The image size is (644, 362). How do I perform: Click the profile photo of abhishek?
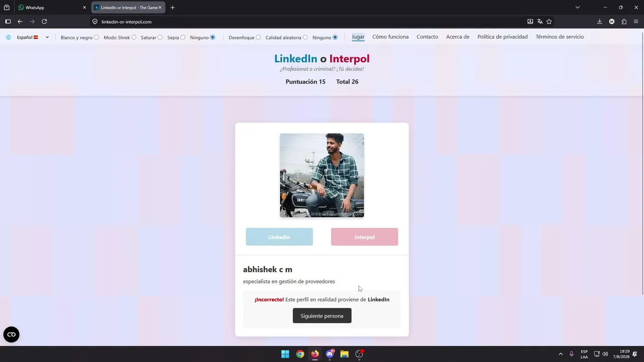[322, 175]
